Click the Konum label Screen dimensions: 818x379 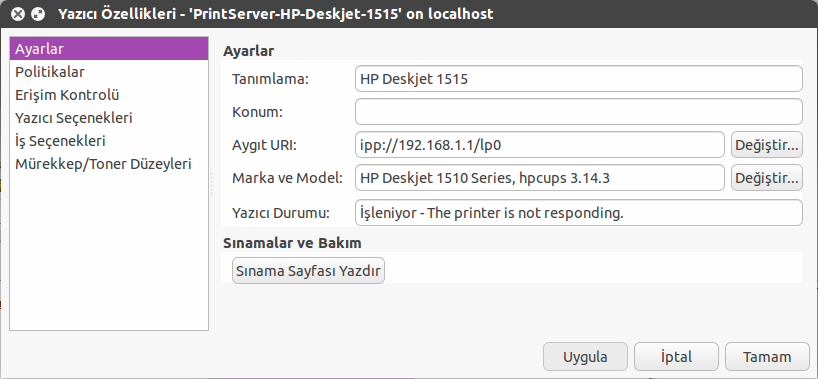pyautogui.click(x=257, y=112)
